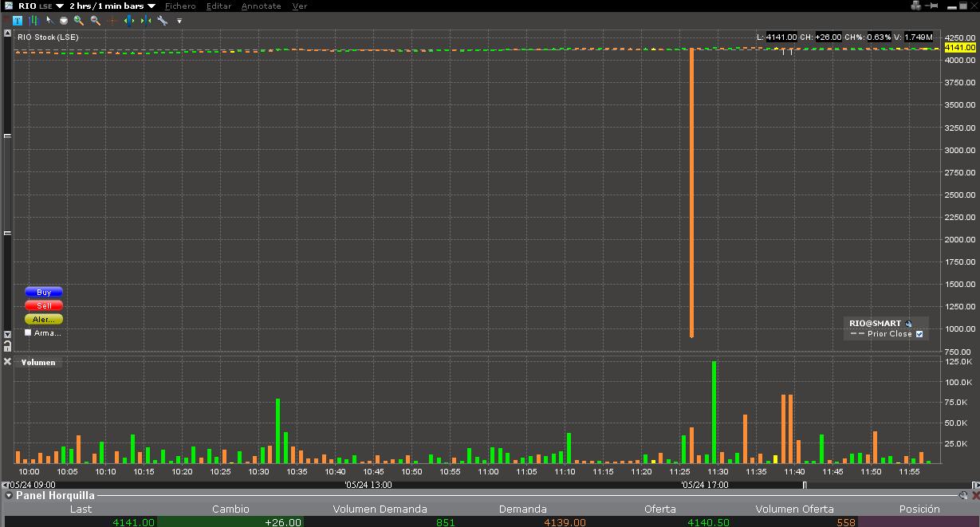Click the upper handle on chart's left edge

point(7,136)
